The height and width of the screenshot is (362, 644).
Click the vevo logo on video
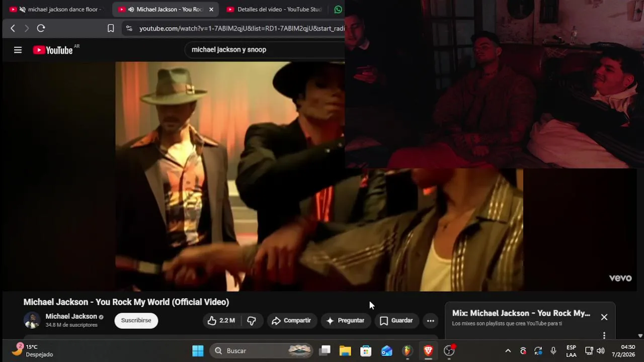tap(620, 278)
